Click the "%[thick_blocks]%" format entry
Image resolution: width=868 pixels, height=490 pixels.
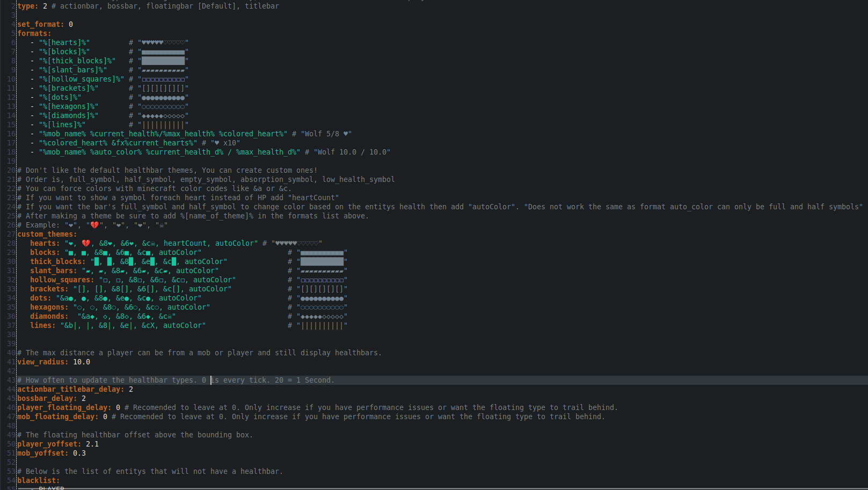[x=77, y=61]
